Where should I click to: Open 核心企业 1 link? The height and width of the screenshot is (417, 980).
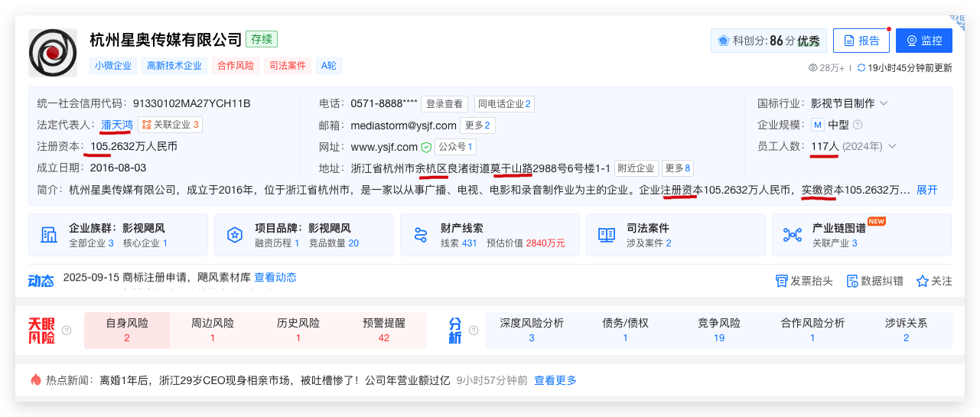[x=145, y=243]
